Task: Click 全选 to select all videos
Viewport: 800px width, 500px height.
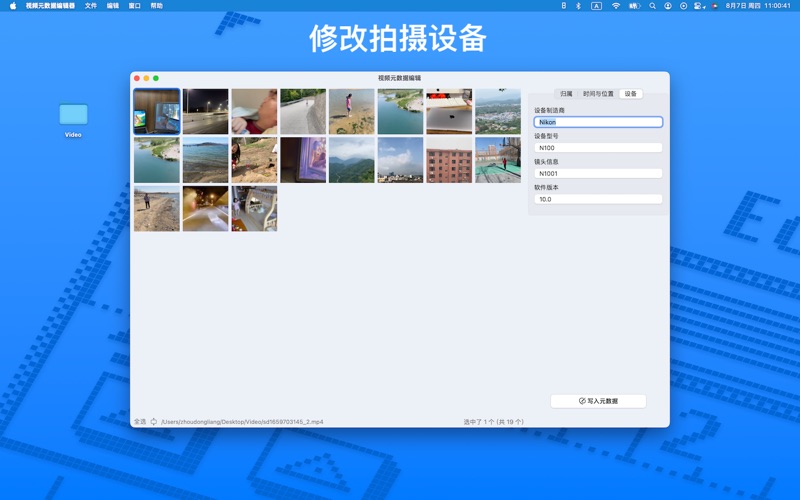Action: [x=139, y=422]
